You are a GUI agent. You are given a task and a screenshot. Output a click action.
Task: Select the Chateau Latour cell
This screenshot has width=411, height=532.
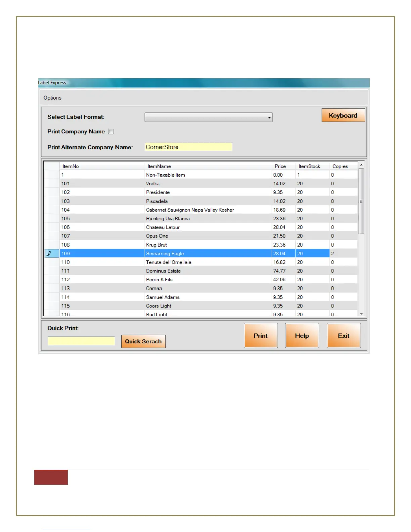(x=208, y=227)
